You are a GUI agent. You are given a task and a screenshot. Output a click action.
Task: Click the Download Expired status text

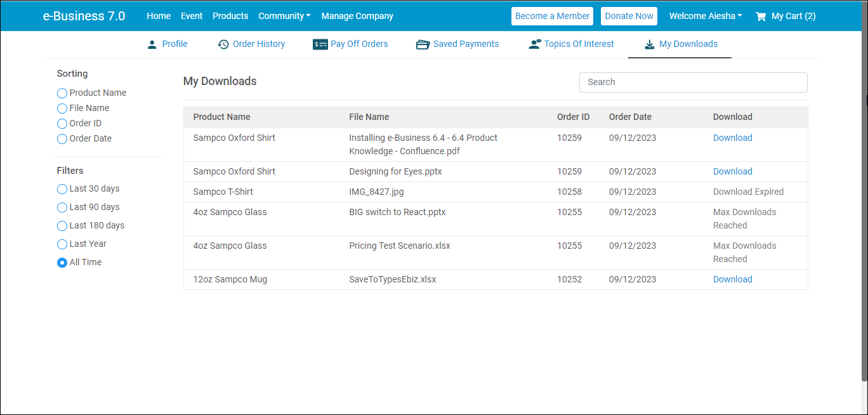[x=749, y=192]
